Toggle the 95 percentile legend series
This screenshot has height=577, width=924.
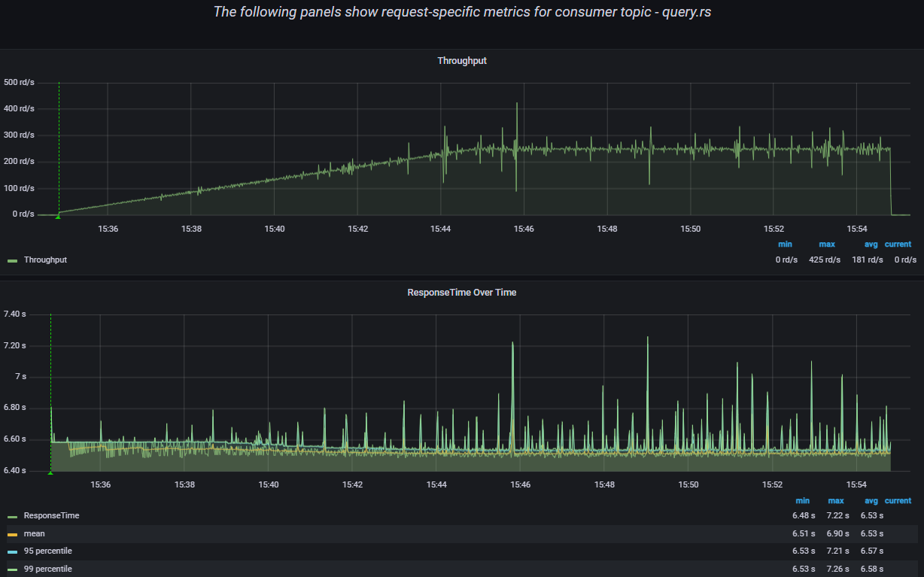pos(47,551)
